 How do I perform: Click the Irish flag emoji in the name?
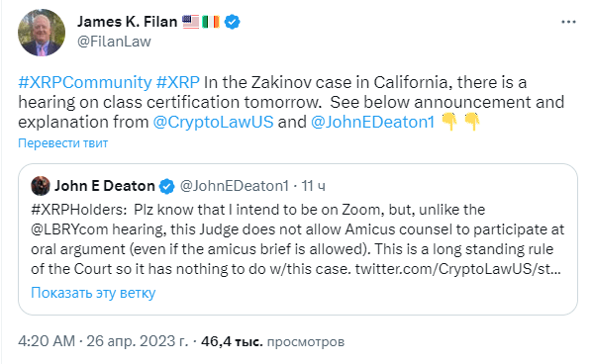[x=211, y=22]
